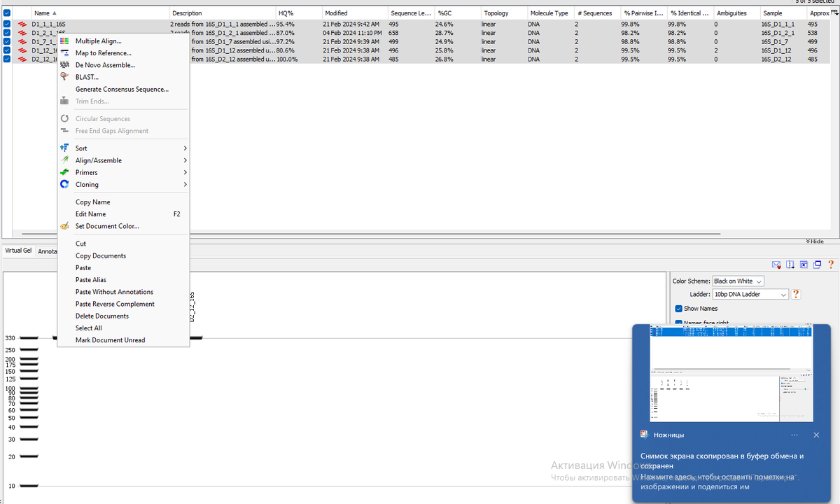Toggle the Show Names checkbox
Image resolution: width=840 pixels, height=504 pixels.
pyautogui.click(x=679, y=309)
